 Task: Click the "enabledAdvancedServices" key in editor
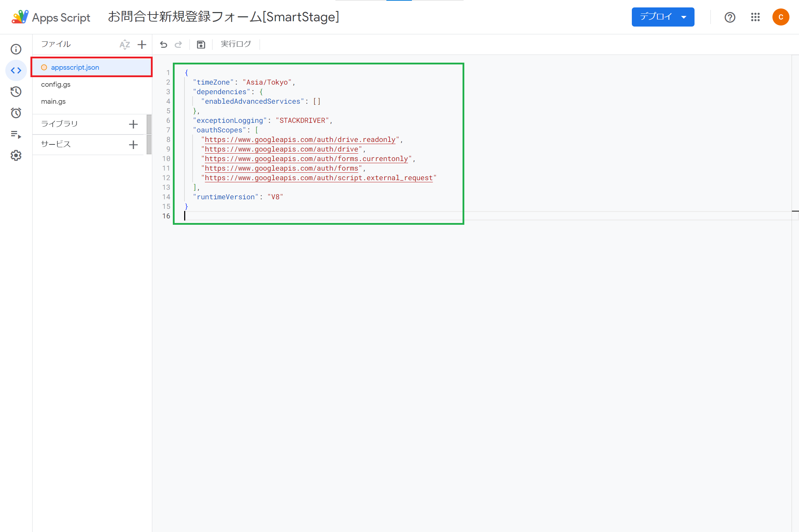point(253,101)
